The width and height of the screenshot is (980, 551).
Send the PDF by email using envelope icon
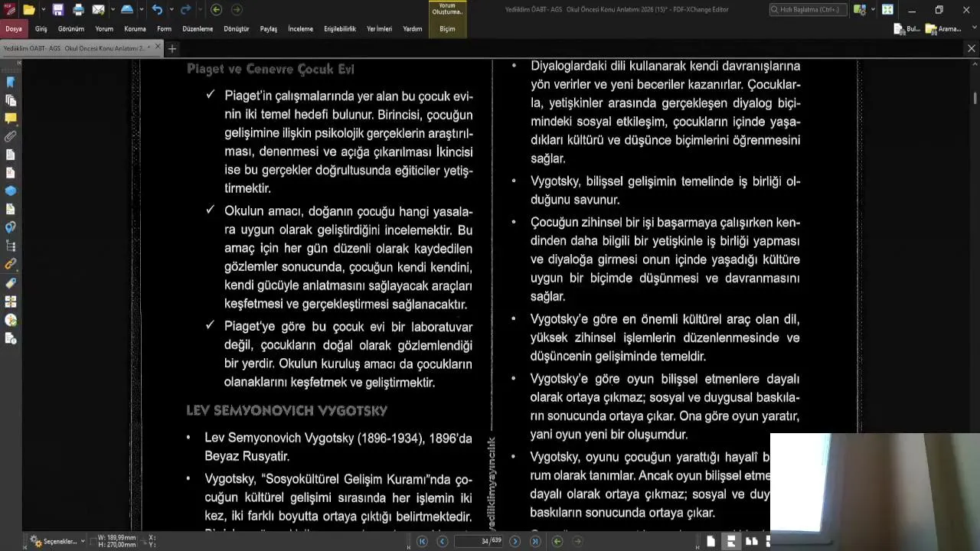[x=98, y=10]
